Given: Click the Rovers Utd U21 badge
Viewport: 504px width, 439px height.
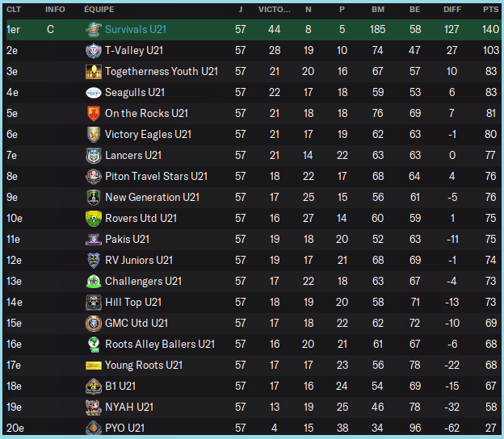Looking at the screenshot, I should (x=94, y=218).
